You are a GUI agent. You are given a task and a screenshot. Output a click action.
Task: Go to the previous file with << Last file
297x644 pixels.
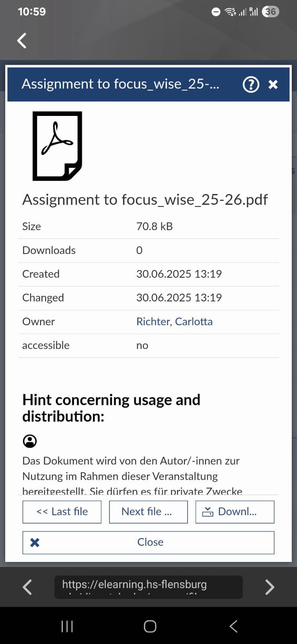62,512
